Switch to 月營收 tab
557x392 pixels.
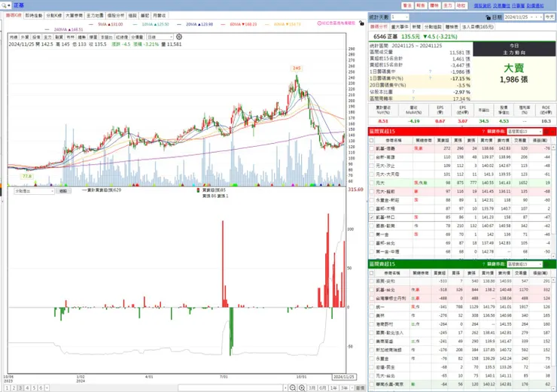click(159, 16)
